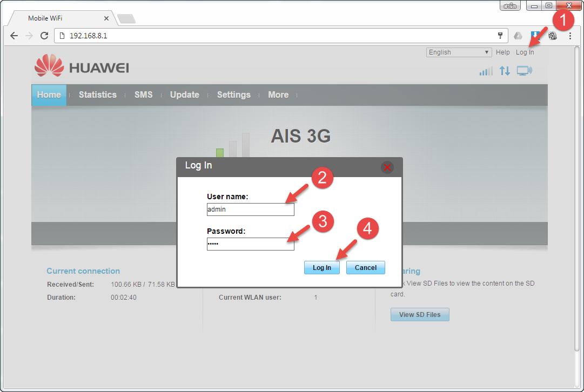Click the data transfer arrows icon
The height and width of the screenshot is (392, 584).
(505, 71)
